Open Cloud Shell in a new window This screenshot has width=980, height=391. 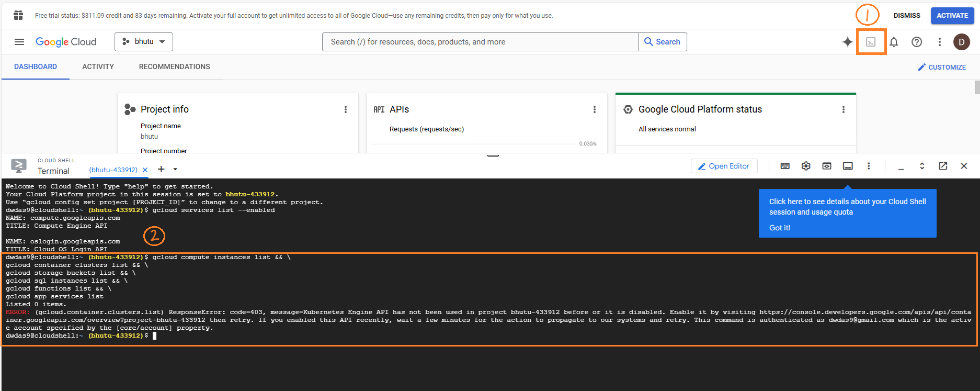943,166
